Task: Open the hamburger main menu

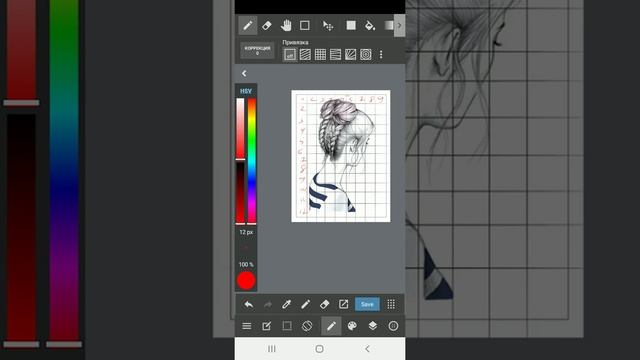Action: (x=247, y=326)
